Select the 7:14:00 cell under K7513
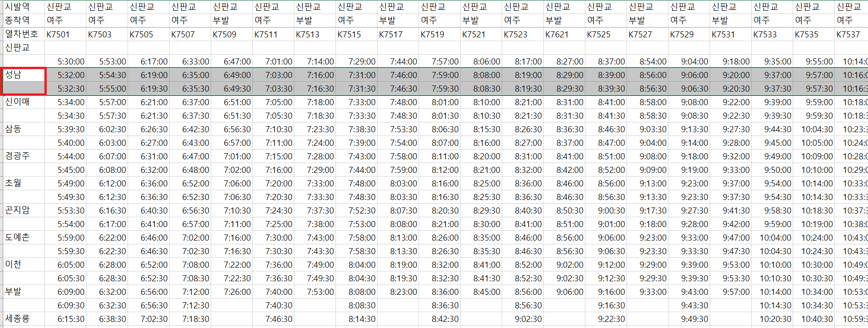This screenshot has height=328, width=868. pos(315,61)
